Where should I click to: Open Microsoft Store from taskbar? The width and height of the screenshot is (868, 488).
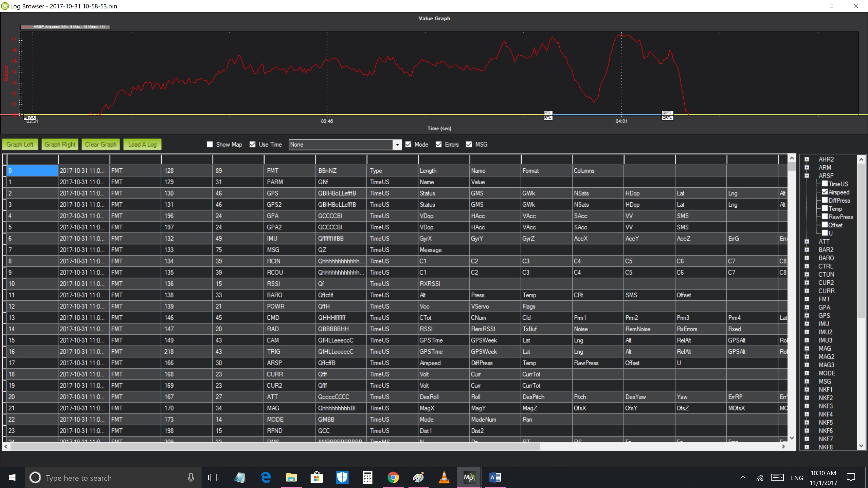[316, 477]
